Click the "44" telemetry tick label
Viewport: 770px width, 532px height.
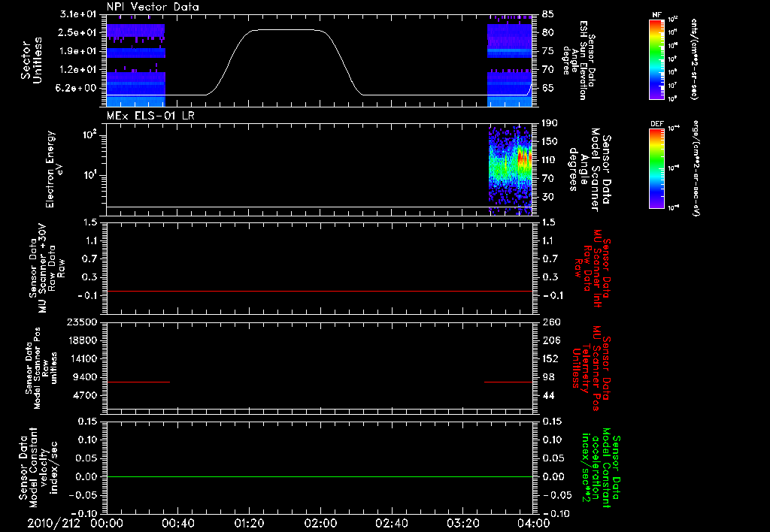(x=548, y=395)
